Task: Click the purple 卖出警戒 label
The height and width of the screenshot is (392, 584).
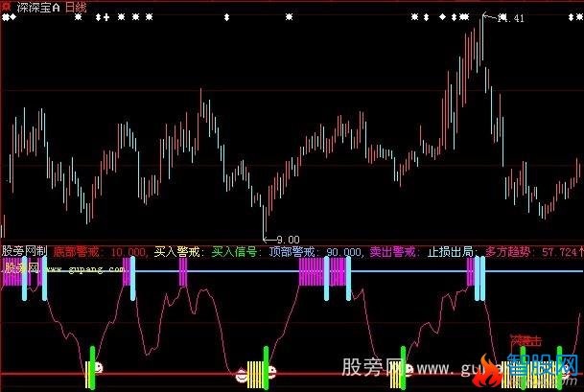Action: [x=394, y=252]
